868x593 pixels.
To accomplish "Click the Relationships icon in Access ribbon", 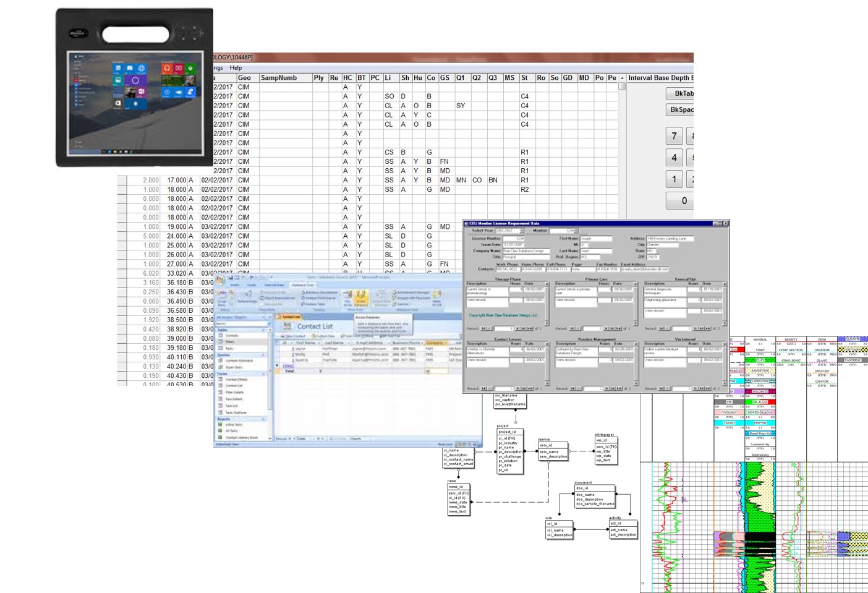I will (247, 297).
